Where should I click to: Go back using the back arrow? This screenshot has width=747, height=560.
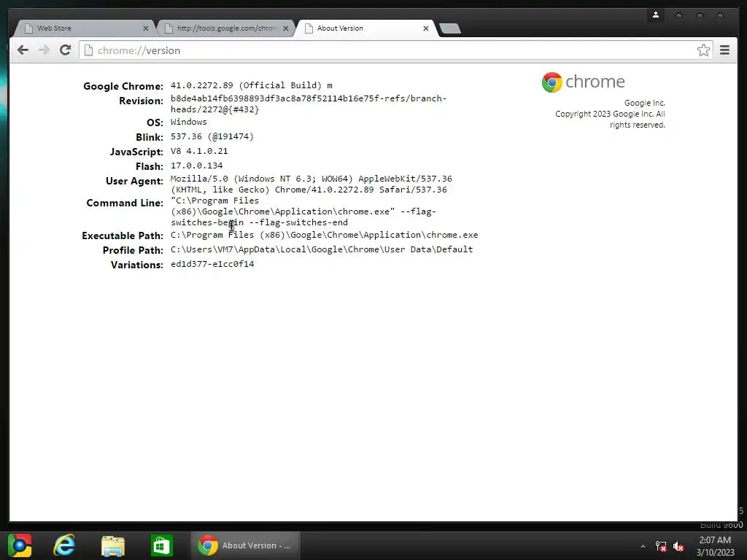(x=23, y=50)
